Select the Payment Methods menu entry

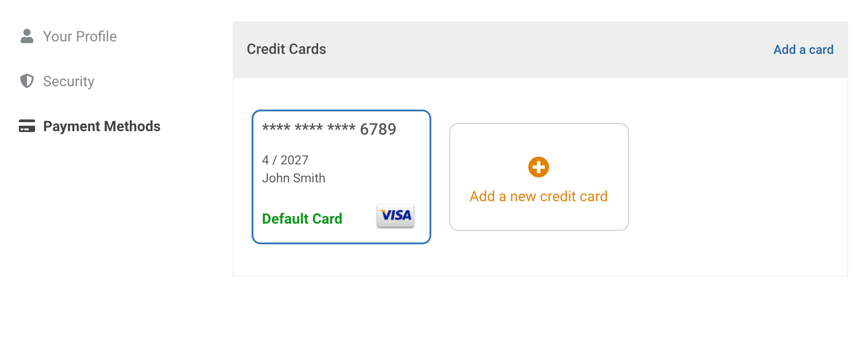pos(89,126)
